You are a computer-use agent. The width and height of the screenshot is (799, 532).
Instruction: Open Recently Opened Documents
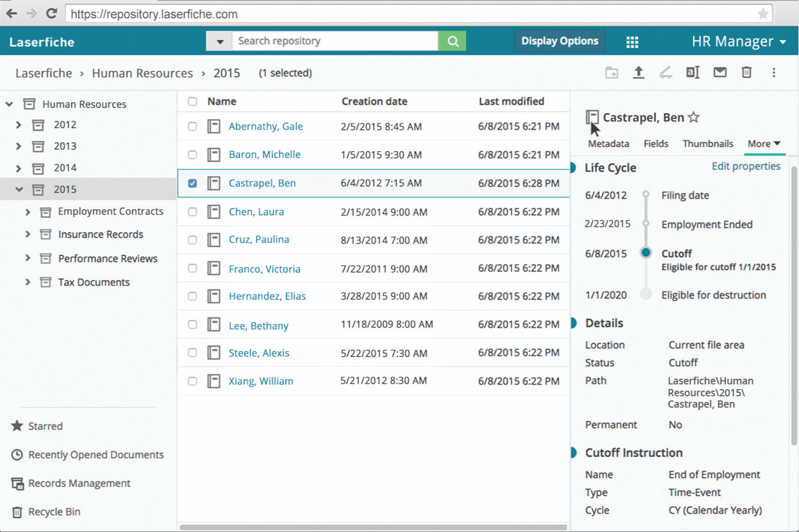87,455
